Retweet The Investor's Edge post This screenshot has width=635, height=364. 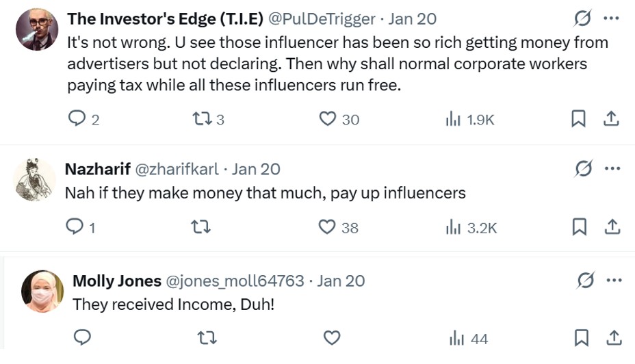point(201,119)
